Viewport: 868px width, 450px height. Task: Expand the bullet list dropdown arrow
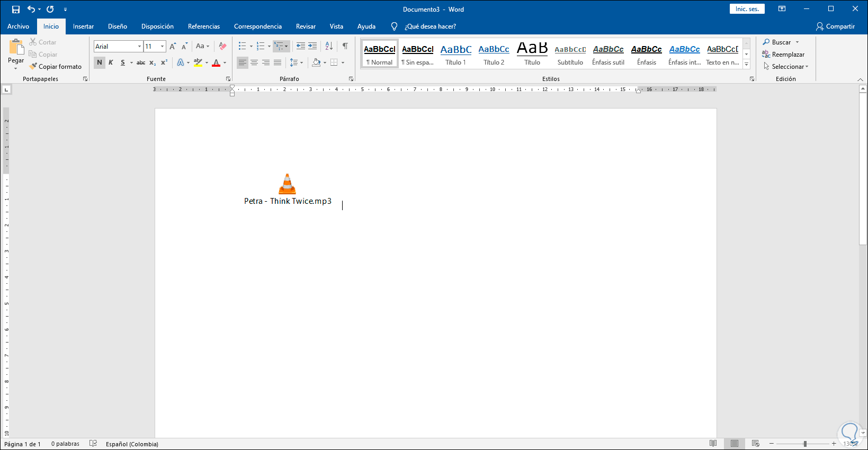point(251,47)
